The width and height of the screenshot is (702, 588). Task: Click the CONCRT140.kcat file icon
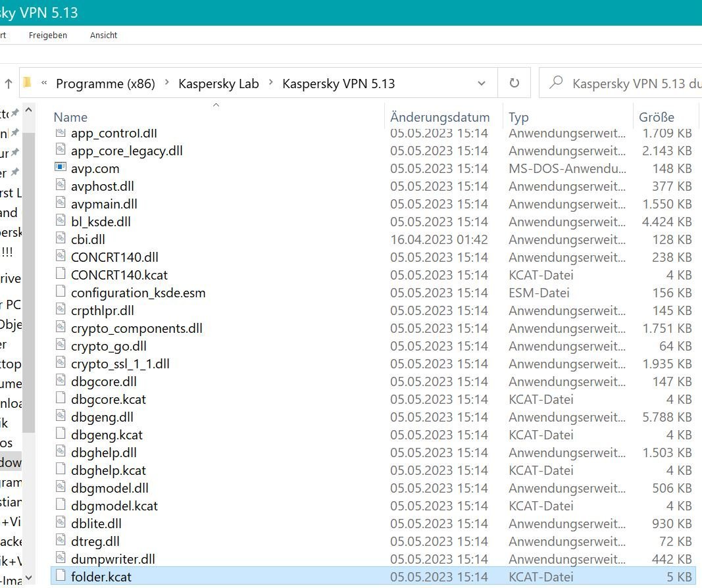coord(61,275)
